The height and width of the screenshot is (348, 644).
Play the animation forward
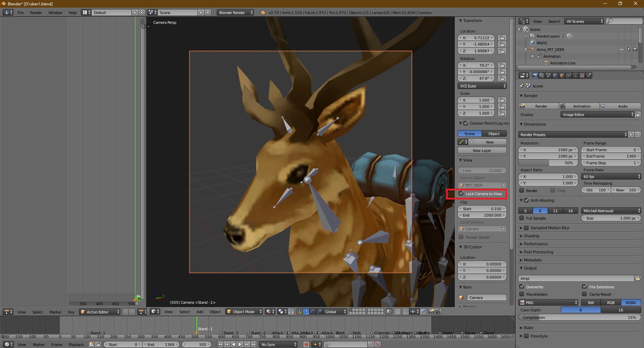click(240, 344)
